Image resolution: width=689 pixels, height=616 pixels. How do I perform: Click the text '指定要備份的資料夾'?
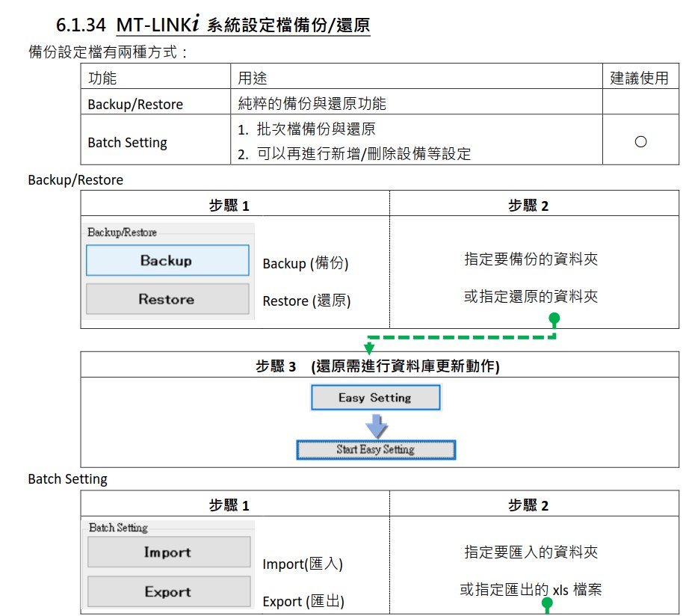tap(531, 259)
